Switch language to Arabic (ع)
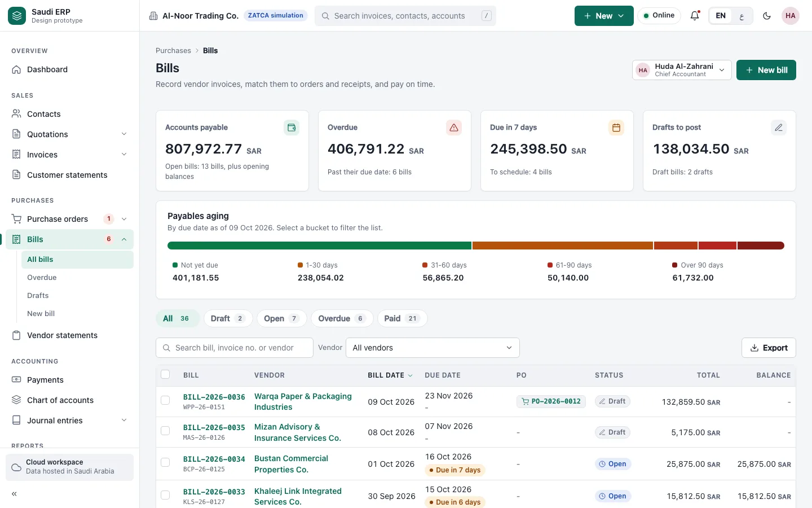The image size is (812, 508). click(742, 16)
